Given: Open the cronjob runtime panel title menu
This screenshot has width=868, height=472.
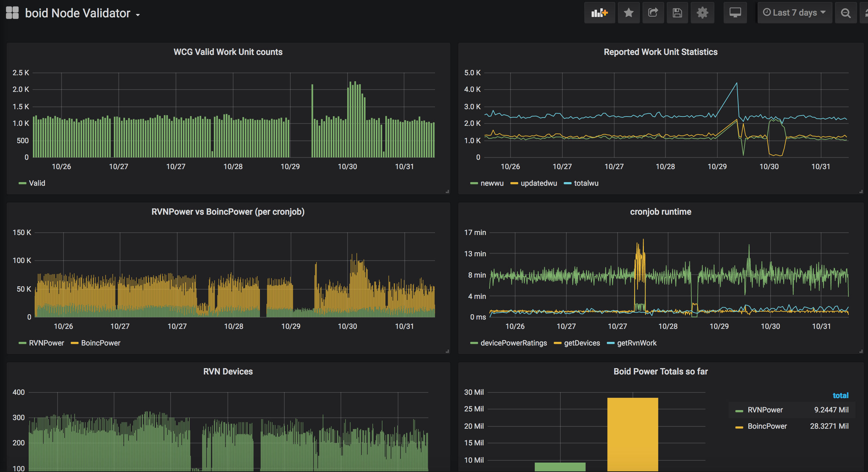Looking at the screenshot, I should [660, 212].
